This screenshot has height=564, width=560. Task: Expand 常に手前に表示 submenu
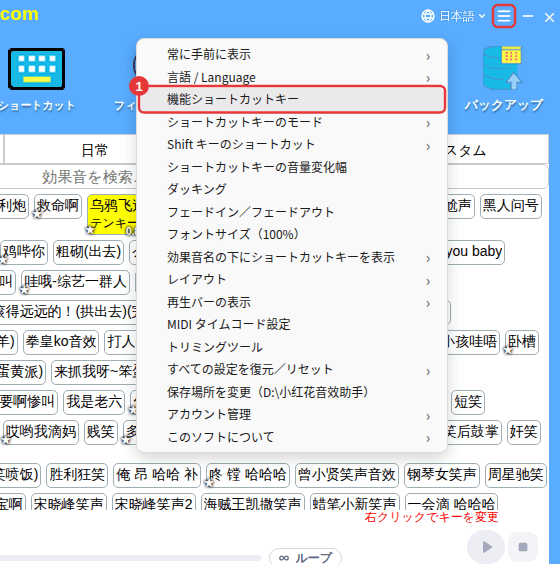(x=292, y=55)
